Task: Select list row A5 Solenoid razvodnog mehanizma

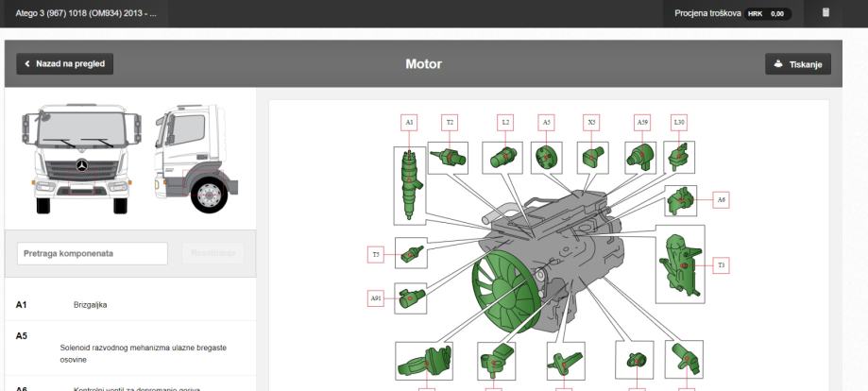Action: (x=130, y=348)
